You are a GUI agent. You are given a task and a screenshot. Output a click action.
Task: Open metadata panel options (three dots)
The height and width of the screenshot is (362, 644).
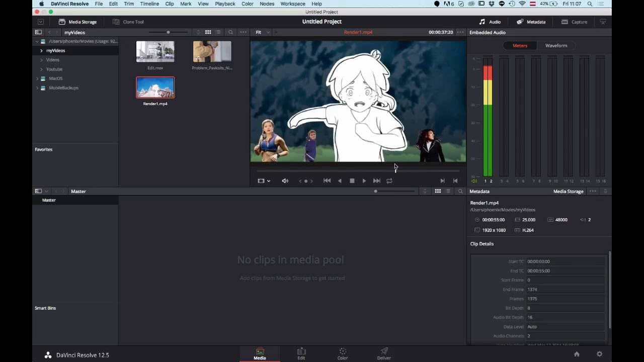pos(593,192)
